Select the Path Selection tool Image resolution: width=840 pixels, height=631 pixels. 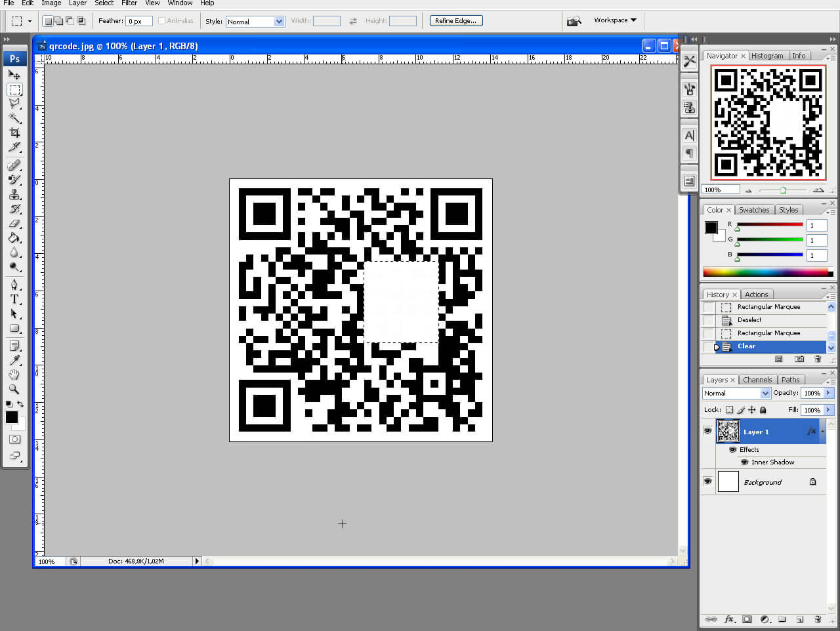tap(14, 314)
